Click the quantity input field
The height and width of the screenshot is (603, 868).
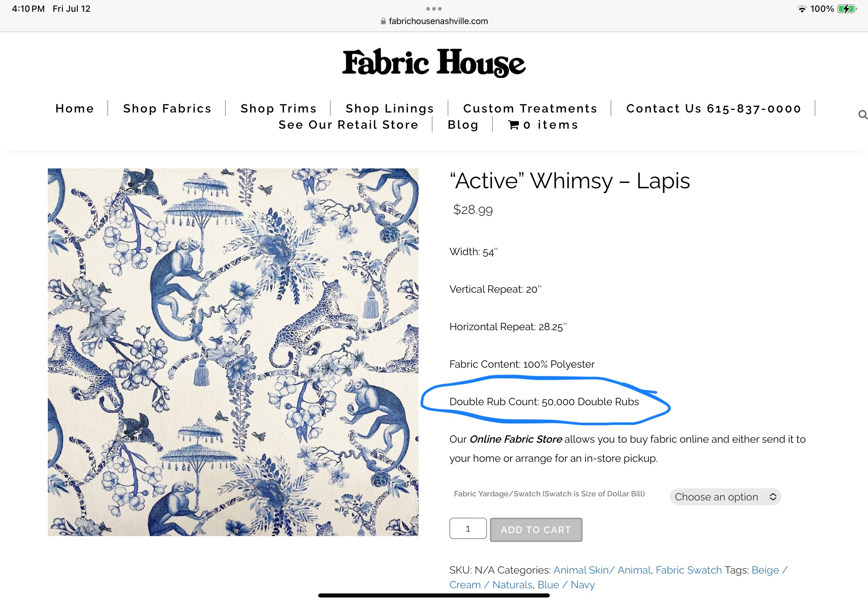(x=468, y=529)
